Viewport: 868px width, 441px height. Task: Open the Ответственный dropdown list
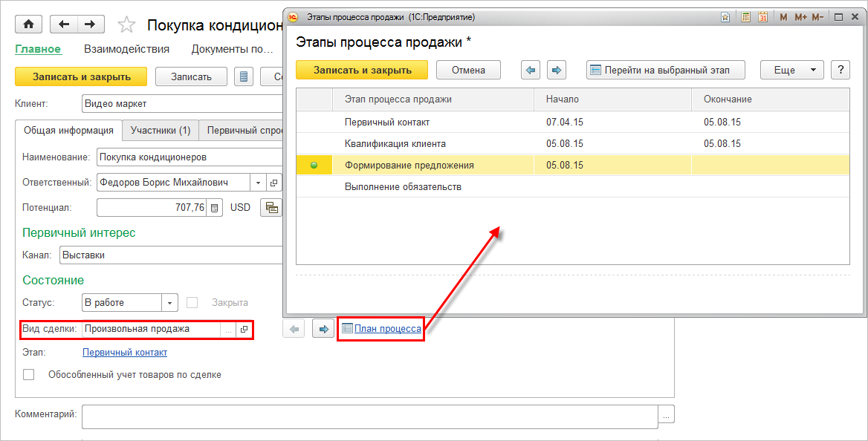[258, 183]
